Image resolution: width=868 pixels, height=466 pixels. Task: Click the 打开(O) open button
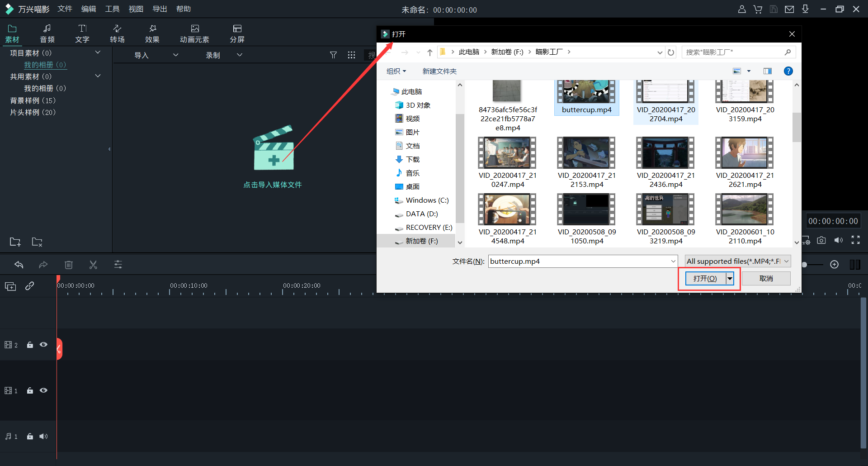coord(705,278)
